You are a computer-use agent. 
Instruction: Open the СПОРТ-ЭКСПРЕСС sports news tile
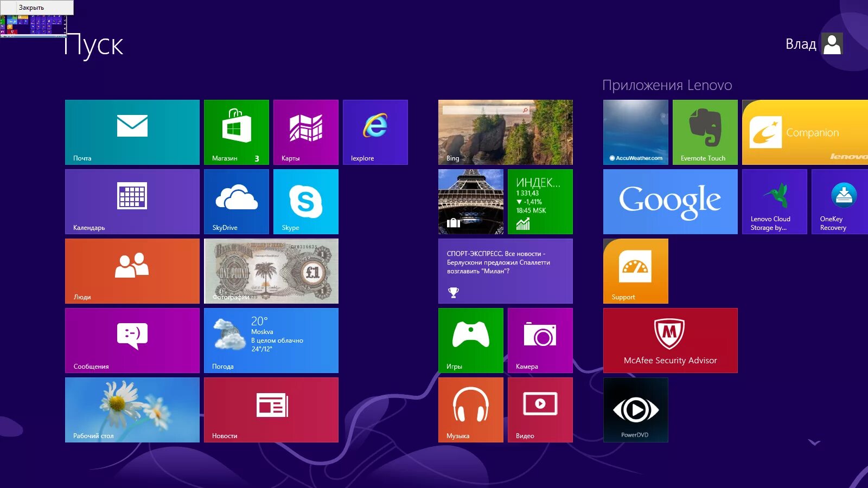(x=506, y=271)
